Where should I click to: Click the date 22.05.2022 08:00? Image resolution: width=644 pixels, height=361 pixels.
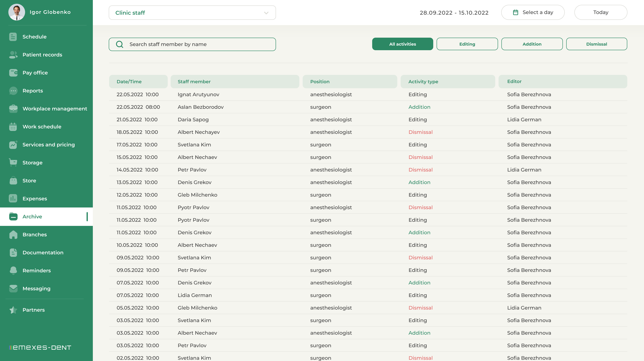138,107
